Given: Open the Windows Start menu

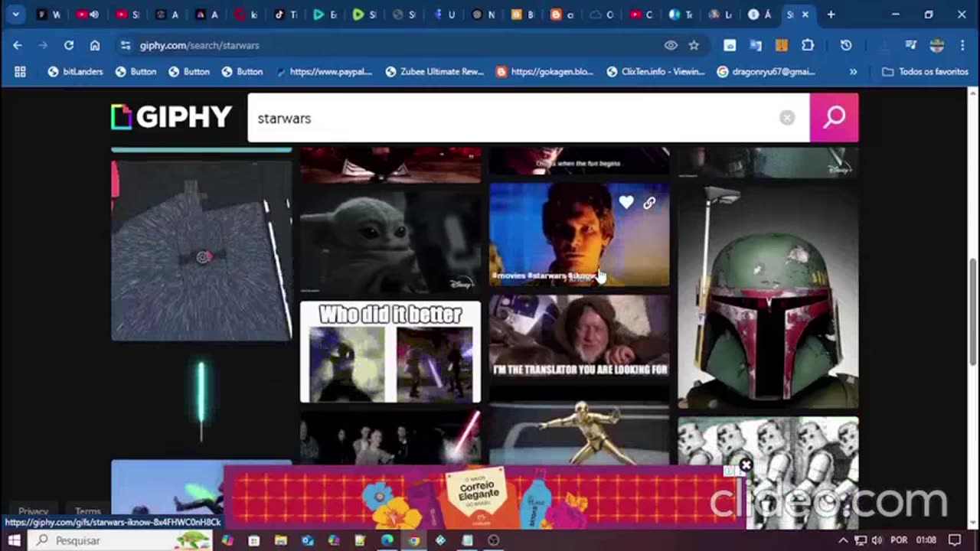Looking at the screenshot, I should coord(14,540).
